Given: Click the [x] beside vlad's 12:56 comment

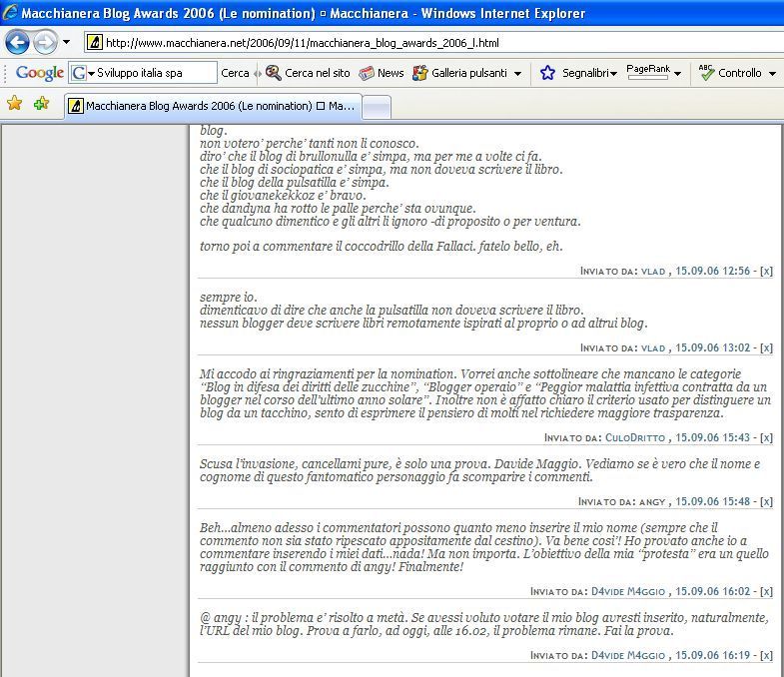Looking at the screenshot, I should (x=766, y=271).
